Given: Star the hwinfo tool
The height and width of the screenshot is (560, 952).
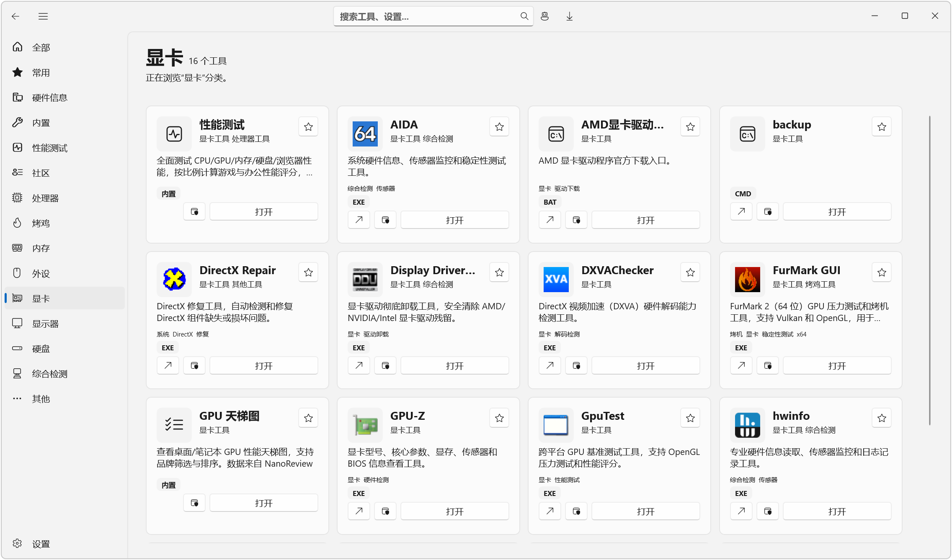Looking at the screenshot, I should 882,418.
